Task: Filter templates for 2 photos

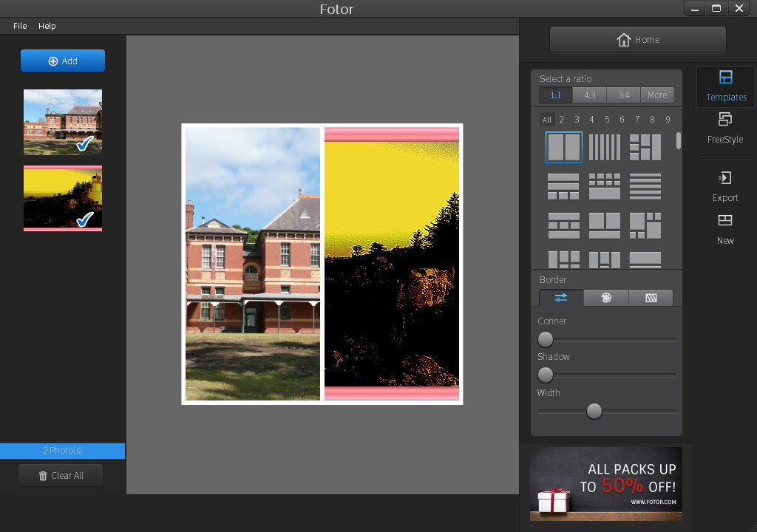Action: point(562,119)
